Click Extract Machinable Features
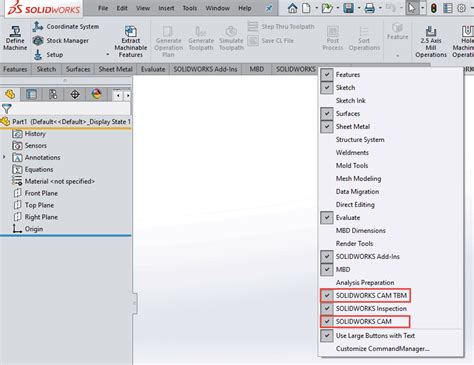The width and height of the screenshot is (474, 365). click(x=131, y=42)
